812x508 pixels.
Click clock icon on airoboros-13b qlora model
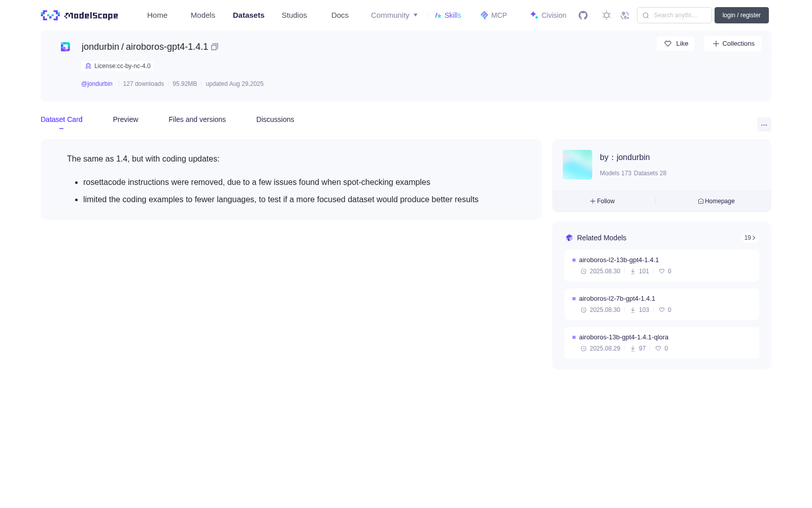584,348
